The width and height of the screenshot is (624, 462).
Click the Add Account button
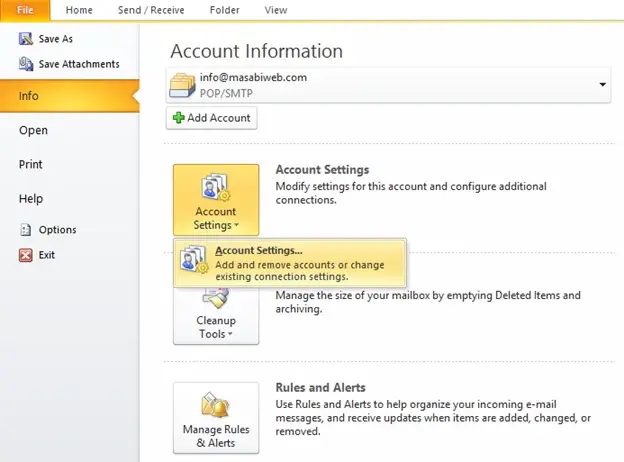click(x=212, y=118)
